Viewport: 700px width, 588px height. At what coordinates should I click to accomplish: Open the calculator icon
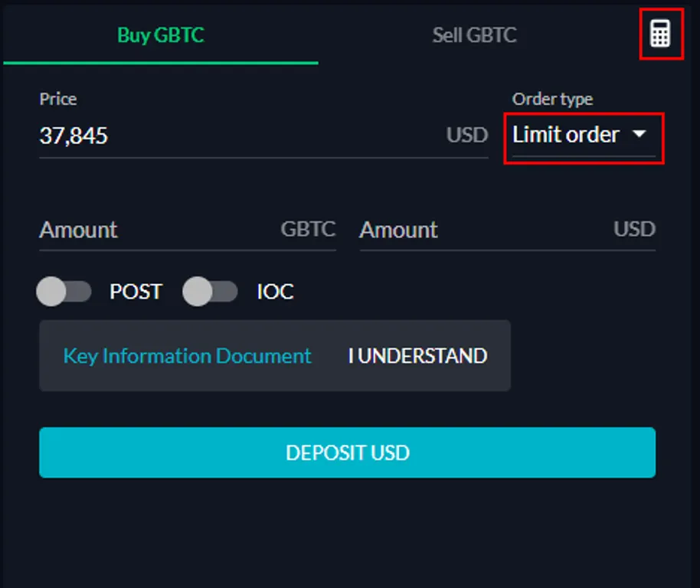tap(660, 34)
